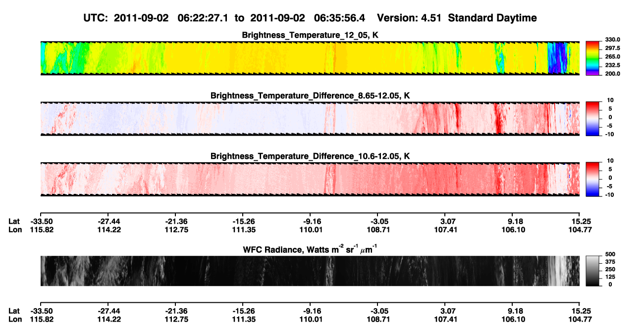Click latitude -9.16 on the axis above WFC panel
This screenshot has width=644, height=330.
311,222
